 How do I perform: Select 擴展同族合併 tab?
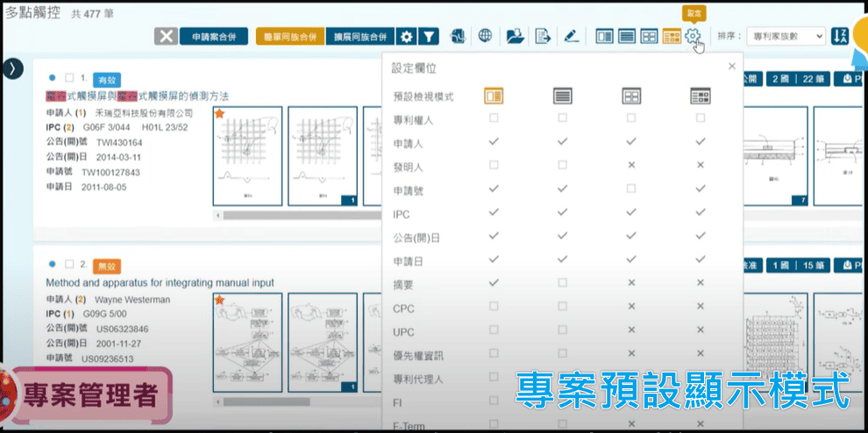pos(359,36)
